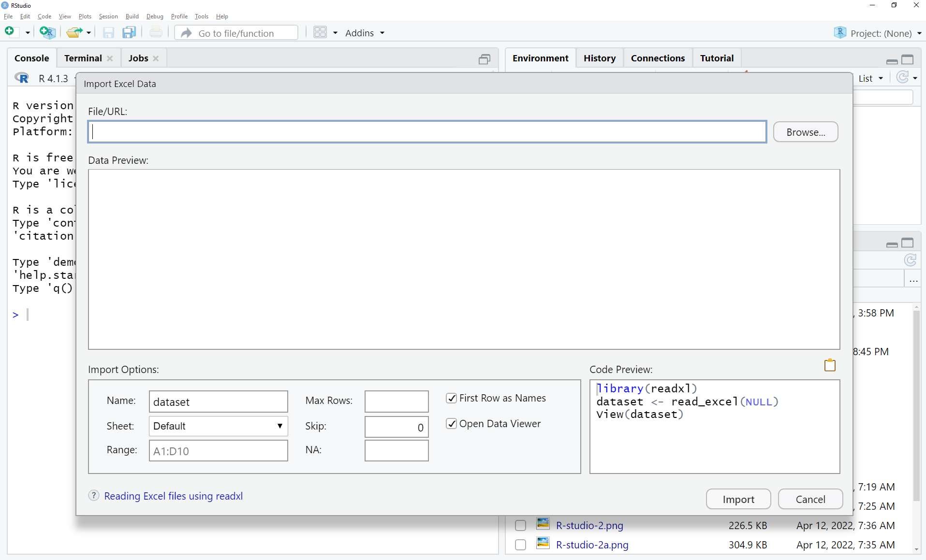Viewport: 926px width, 560px height.
Task: Click the Environment refresh icon
Action: [902, 77]
